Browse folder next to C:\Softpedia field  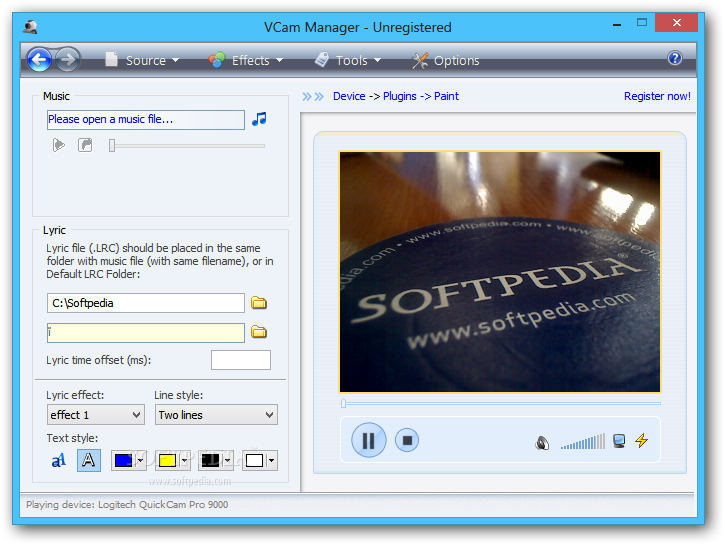click(x=259, y=303)
